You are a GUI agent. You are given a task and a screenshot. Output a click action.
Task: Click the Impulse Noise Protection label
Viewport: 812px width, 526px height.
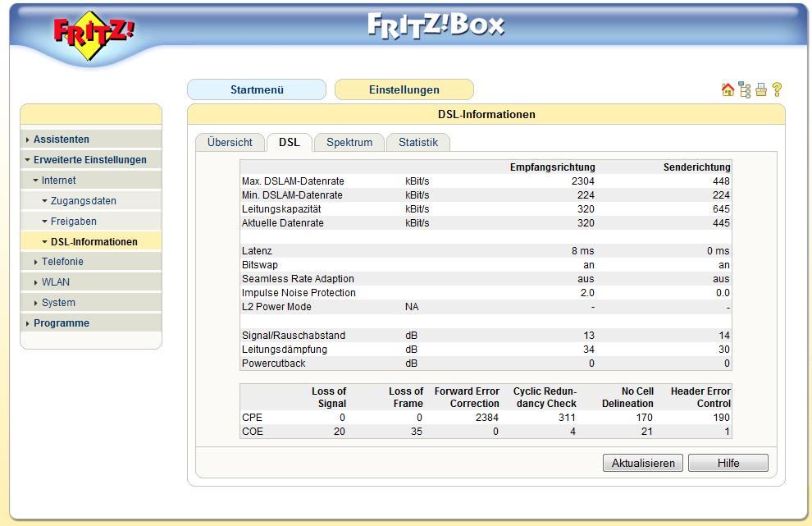tap(299, 293)
